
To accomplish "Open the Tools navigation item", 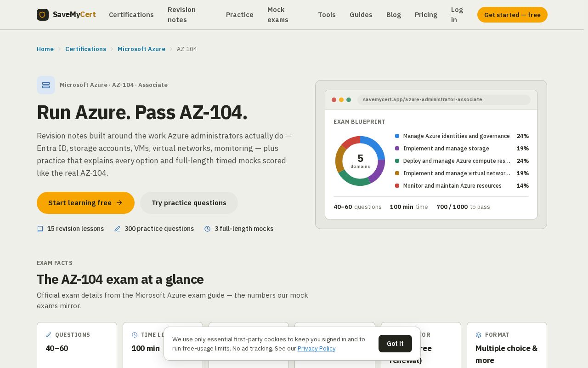I will click(x=327, y=15).
